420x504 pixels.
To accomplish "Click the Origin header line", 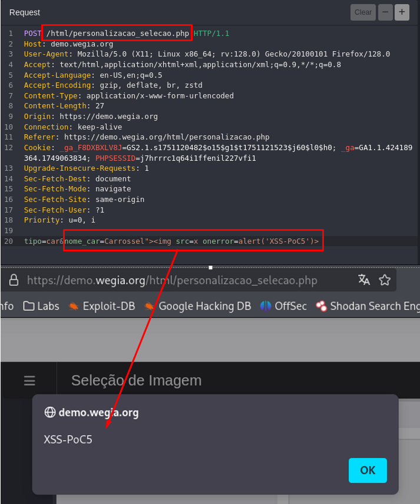I will click(91, 117).
